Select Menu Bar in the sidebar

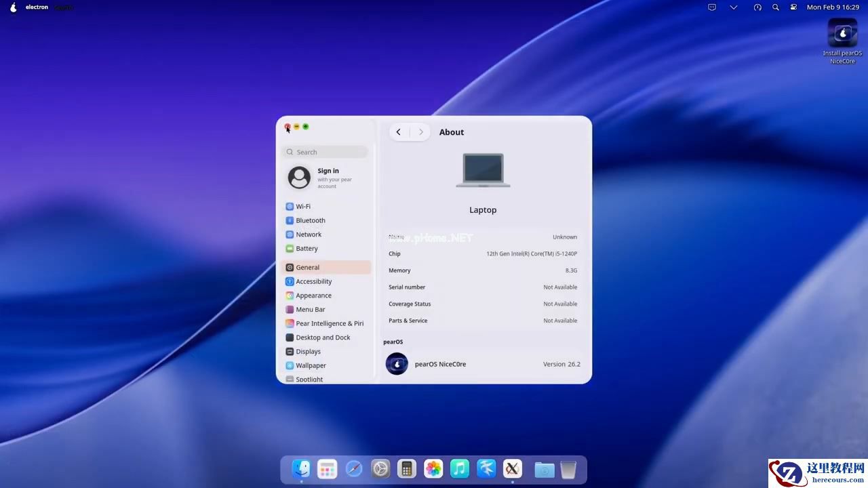point(310,310)
